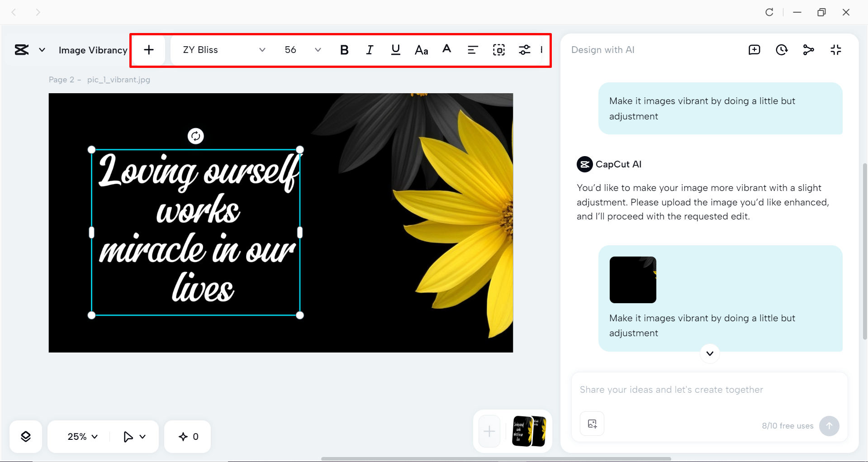Open the chat history clock icon

point(781,50)
